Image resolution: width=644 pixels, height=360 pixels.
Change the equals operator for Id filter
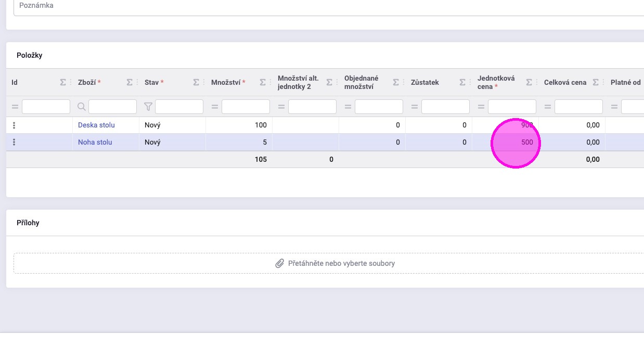(x=15, y=107)
